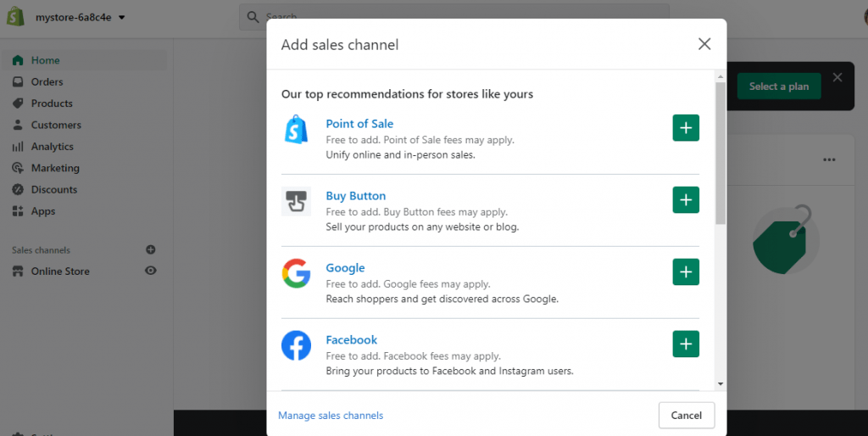Screen dimensions: 868x436
Task: Close the Add sales channel dialog
Action: (x=704, y=44)
